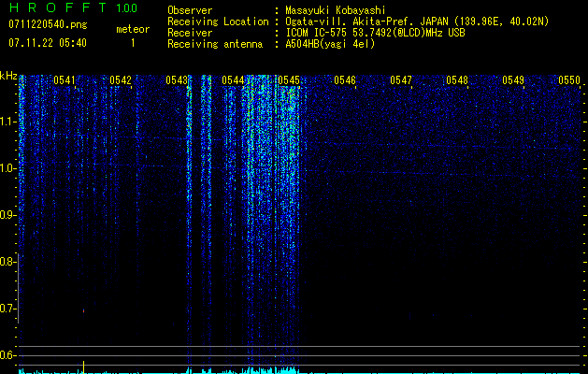This screenshot has height=374, width=588.
Task: Click the 0549 time marker
Action: coord(513,80)
